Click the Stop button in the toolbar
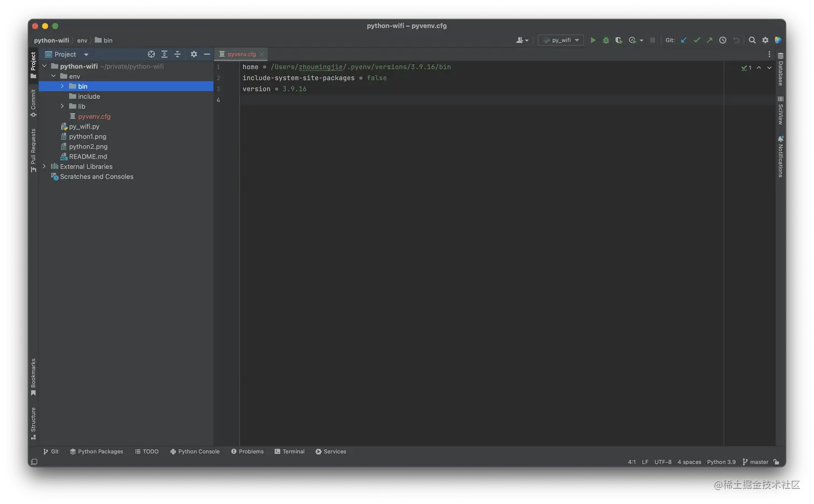The width and height of the screenshot is (814, 504). point(652,40)
